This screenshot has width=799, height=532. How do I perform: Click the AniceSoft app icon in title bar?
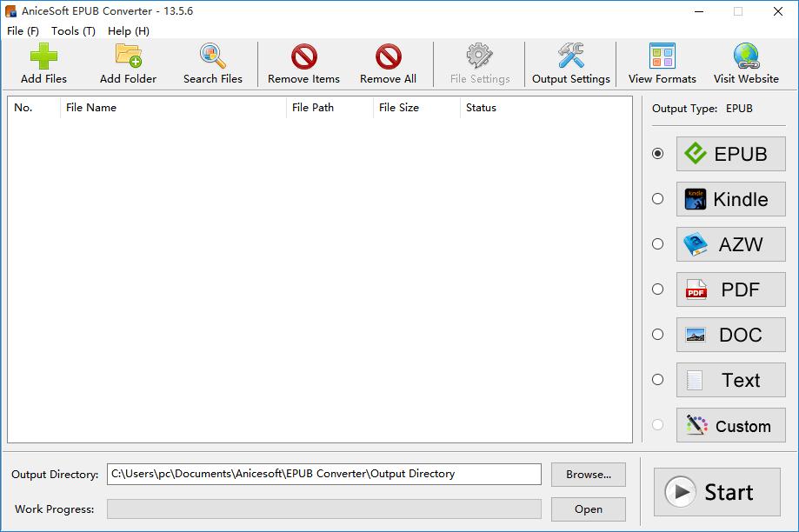[x=10, y=11]
